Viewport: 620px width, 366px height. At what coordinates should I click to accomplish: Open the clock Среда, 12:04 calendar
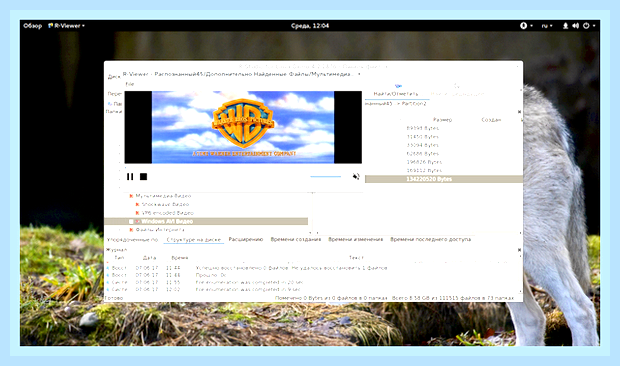[310, 26]
